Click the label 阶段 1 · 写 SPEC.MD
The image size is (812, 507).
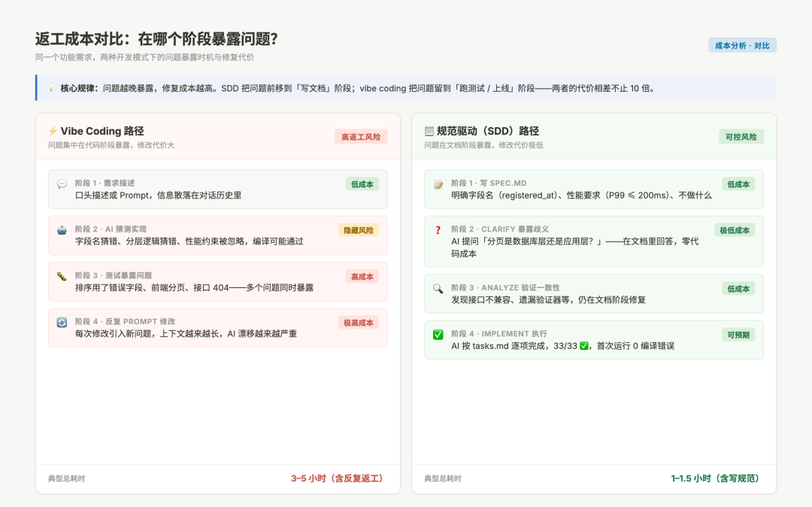[x=489, y=183]
